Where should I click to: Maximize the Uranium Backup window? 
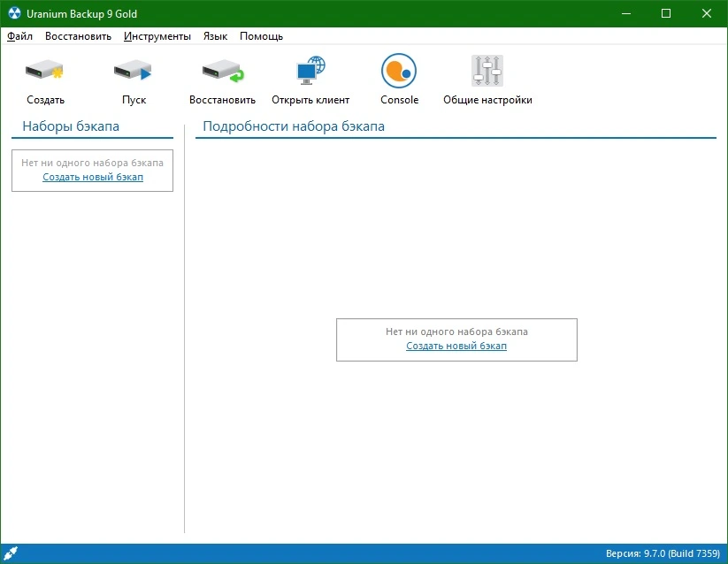[666, 13]
